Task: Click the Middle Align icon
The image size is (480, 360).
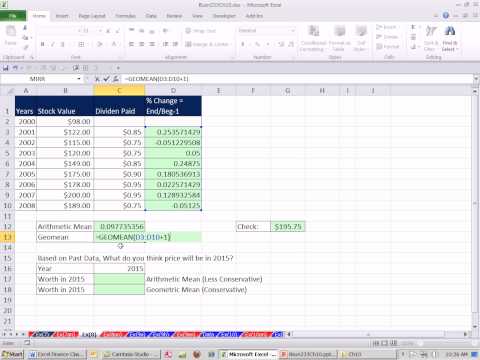Action: (x=142, y=31)
